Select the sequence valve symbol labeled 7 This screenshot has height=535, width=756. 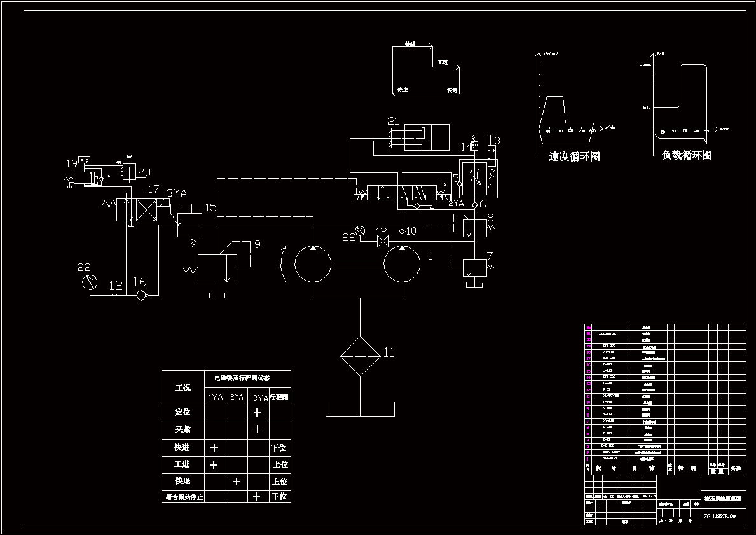(x=475, y=268)
